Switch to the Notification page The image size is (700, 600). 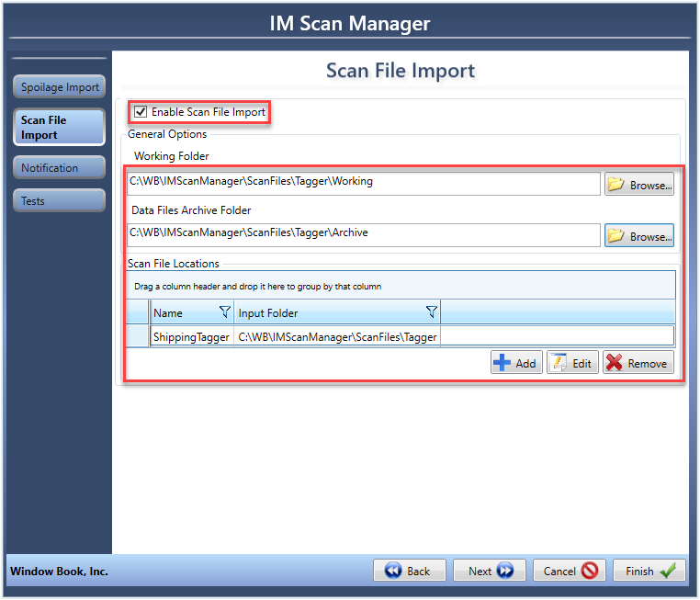coord(60,167)
